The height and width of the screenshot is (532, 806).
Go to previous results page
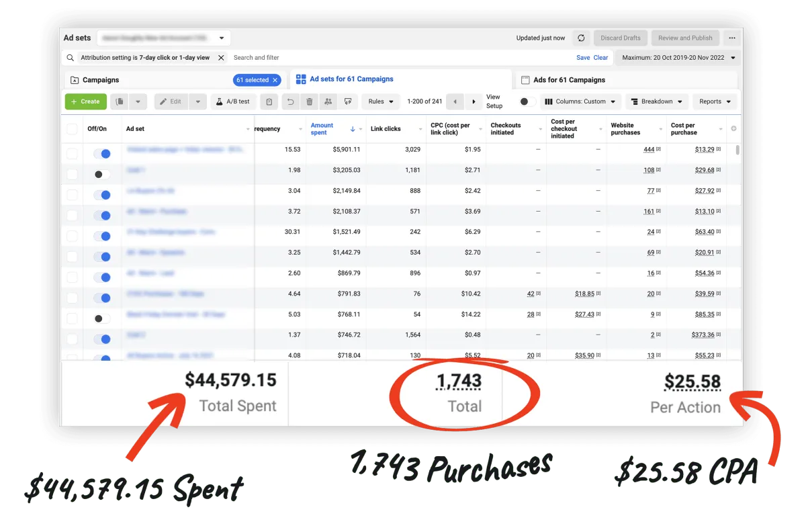pyautogui.click(x=455, y=101)
